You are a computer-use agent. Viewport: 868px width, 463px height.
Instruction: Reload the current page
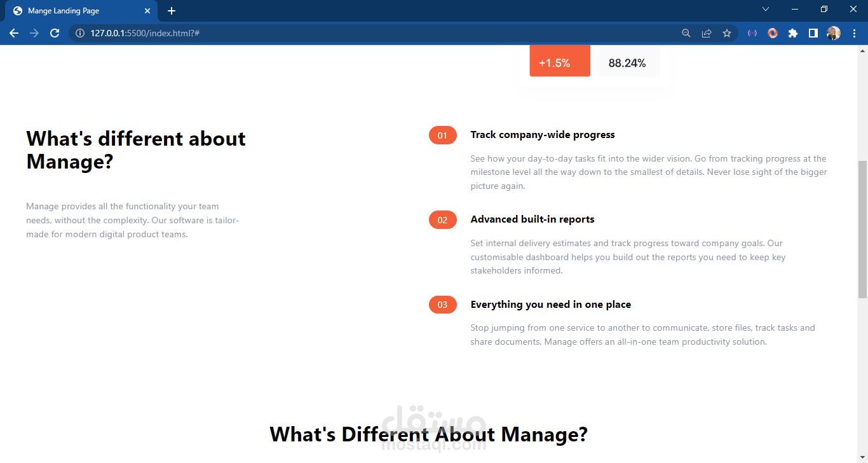(55, 33)
